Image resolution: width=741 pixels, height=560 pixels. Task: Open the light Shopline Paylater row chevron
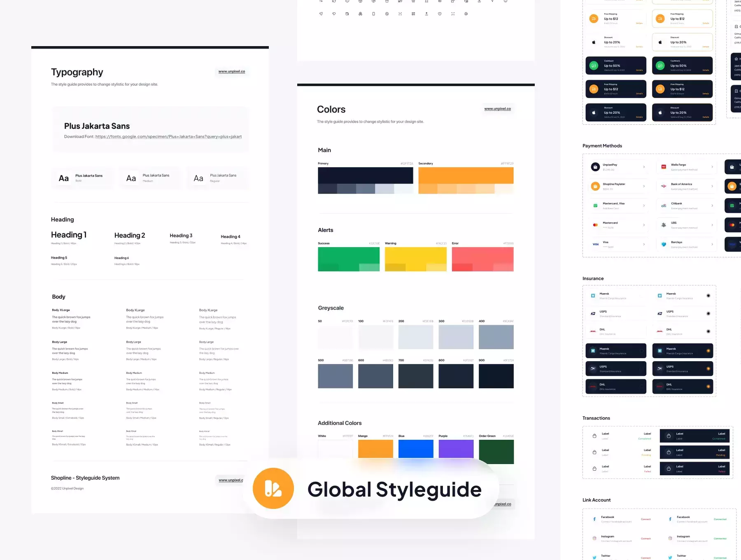[x=644, y=186]
